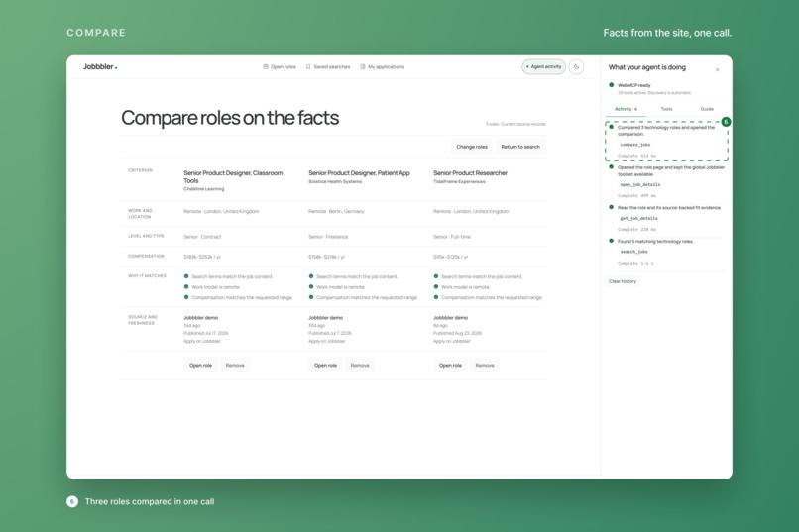
Task: Click the get_job_details tool tag
Action: (638, 218)
